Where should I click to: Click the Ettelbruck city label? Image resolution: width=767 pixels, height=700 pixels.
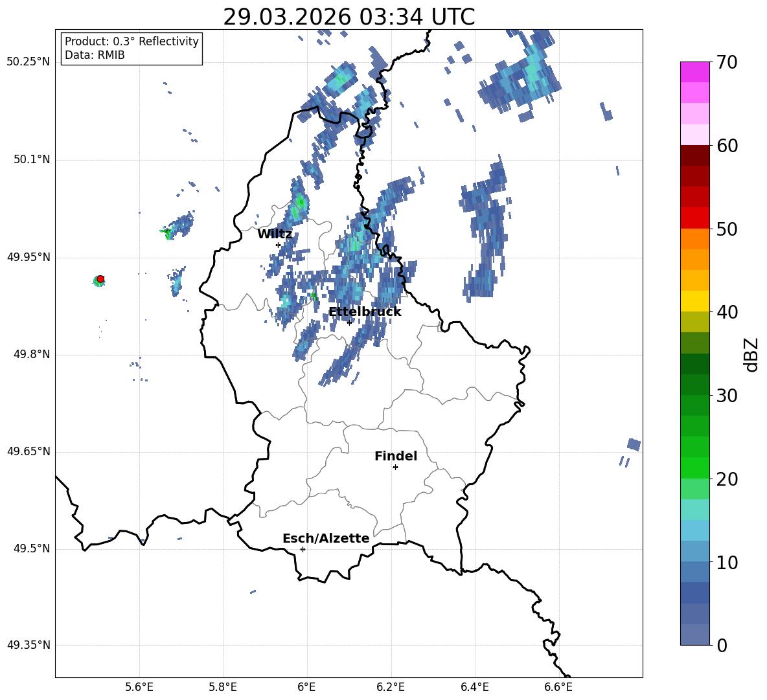point(365,312)
